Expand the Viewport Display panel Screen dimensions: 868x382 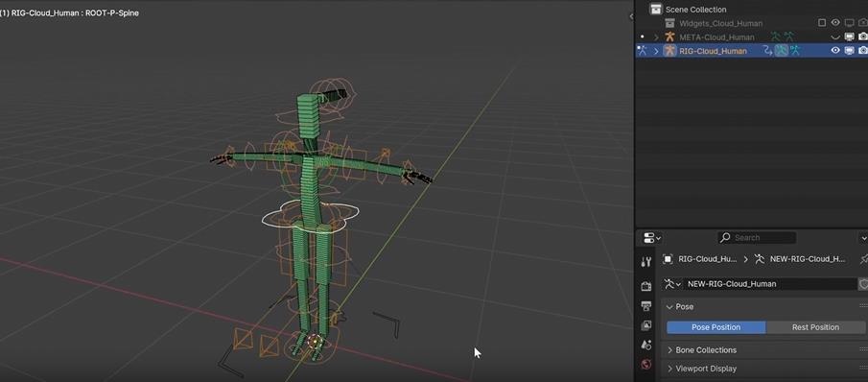[x=669, y=369]
